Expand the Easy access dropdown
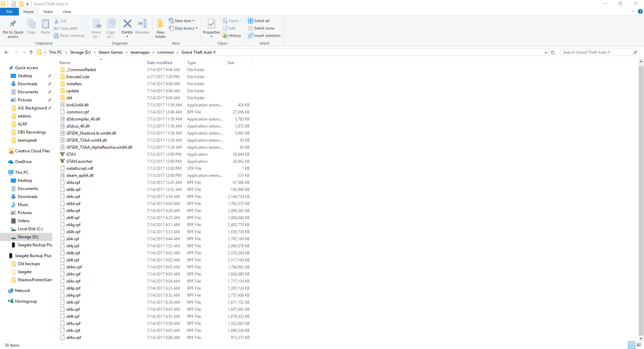 [183, 28]
